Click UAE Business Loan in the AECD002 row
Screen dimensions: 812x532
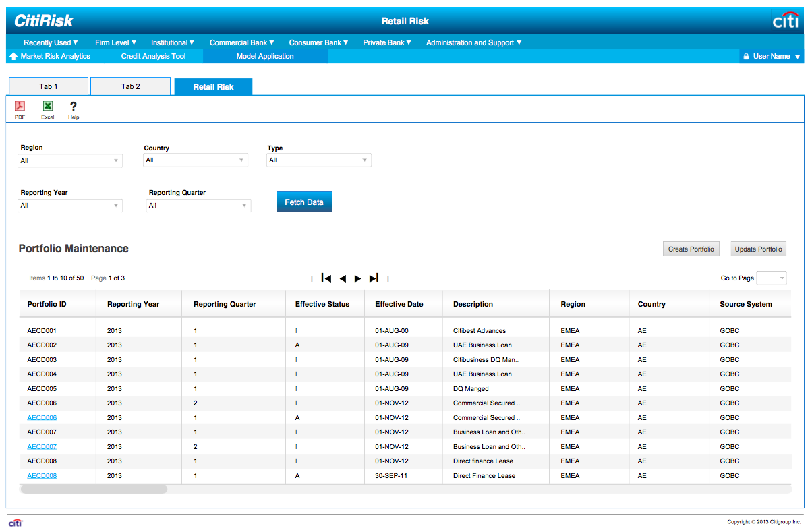482,345
